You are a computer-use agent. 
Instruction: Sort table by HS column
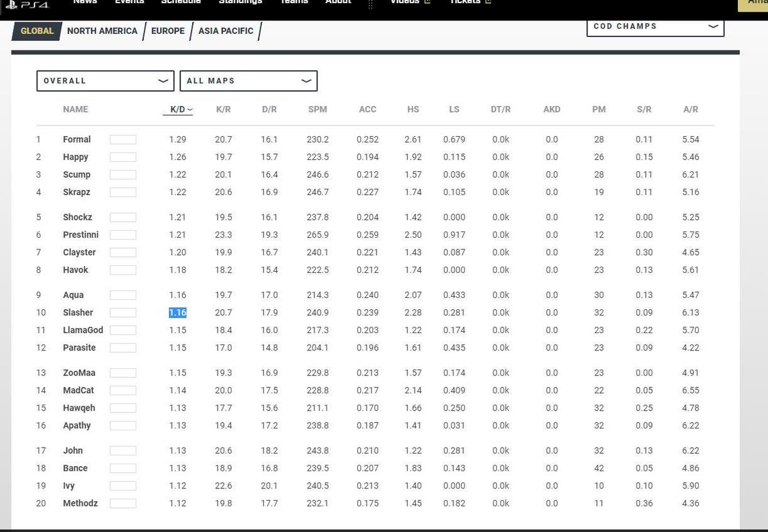tap(413, 109)
